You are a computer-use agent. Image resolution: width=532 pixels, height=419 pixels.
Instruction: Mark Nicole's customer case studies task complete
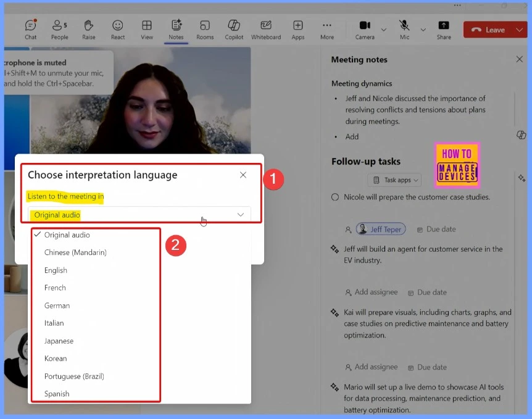(x=335, y=197)
